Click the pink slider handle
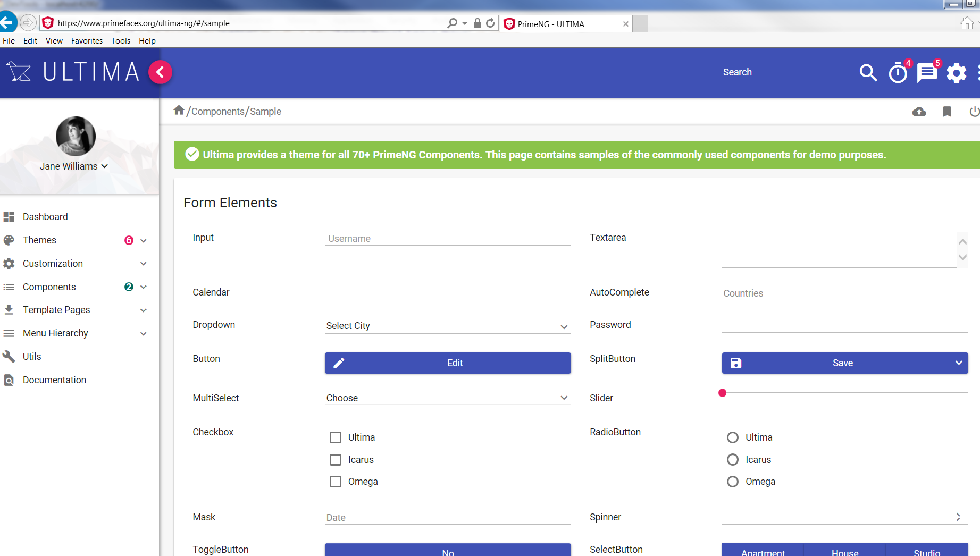Image resolution: width=980 pixels, height=556 pixels. pyautogui.click(x=722, y=393)
